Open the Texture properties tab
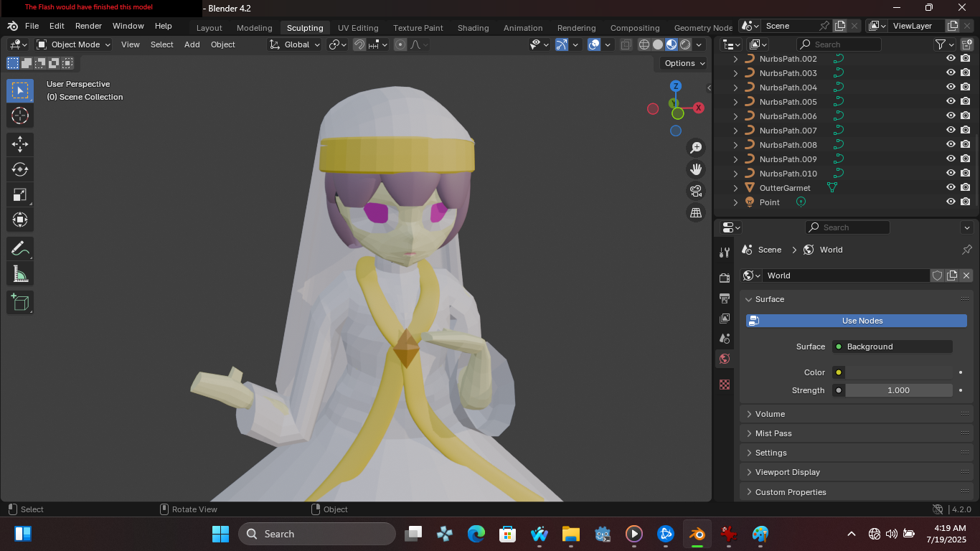The height and width of the screenshot is (551, 980). click(725, 385)
